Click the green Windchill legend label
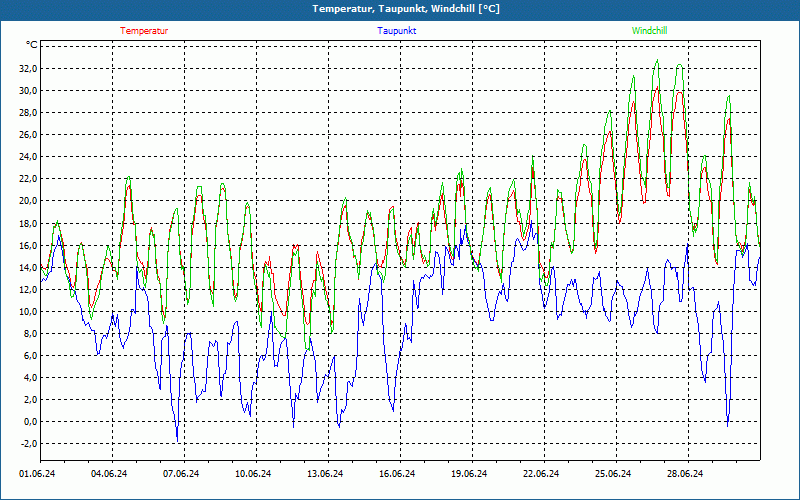800x500 pixels. [649, 31]
